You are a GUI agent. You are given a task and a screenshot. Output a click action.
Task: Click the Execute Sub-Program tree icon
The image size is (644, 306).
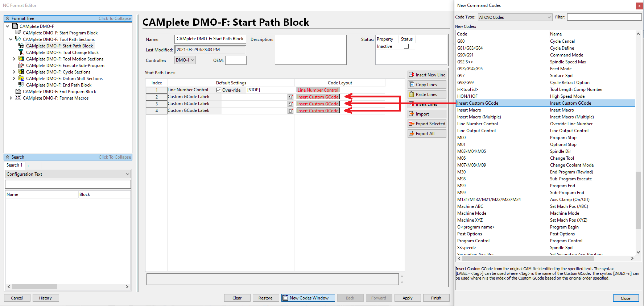tap(21, 65)
